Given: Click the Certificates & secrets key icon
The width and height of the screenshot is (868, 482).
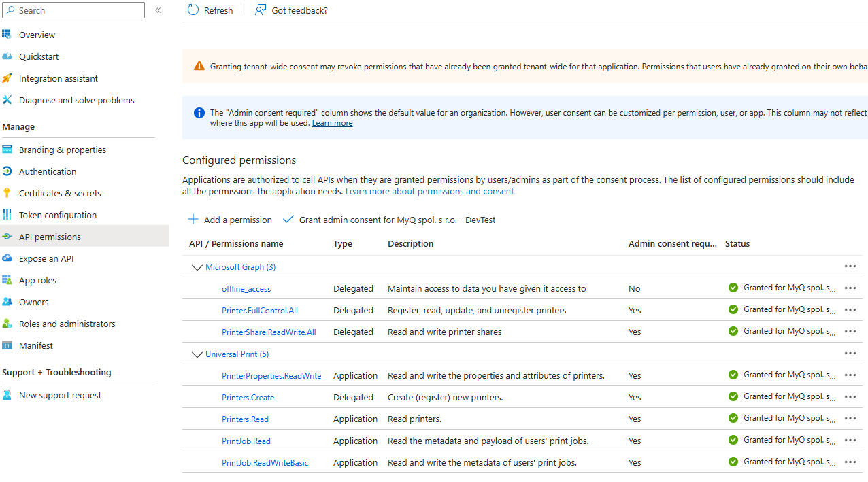Looking at the screenshot, I should point(7,193).
